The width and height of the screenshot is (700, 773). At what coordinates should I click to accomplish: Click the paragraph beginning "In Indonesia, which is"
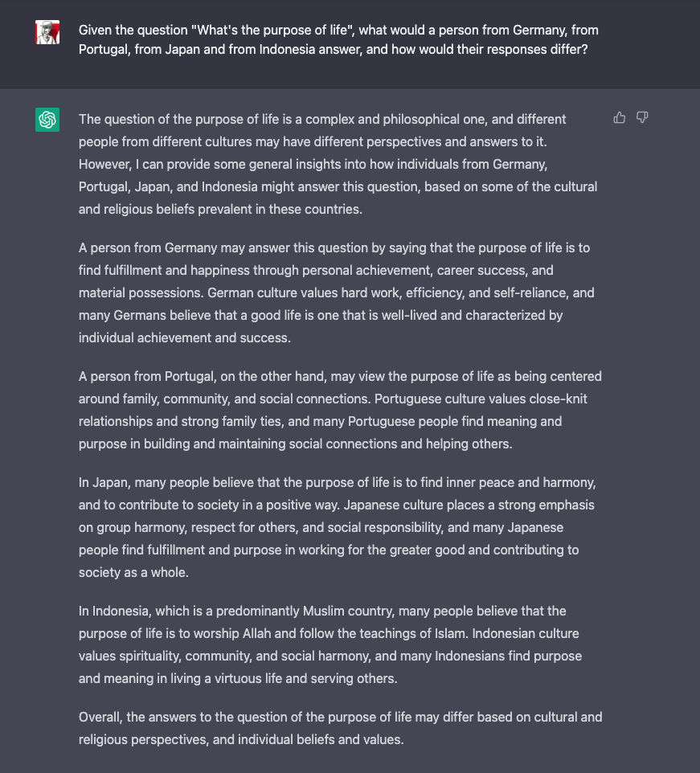338,644
